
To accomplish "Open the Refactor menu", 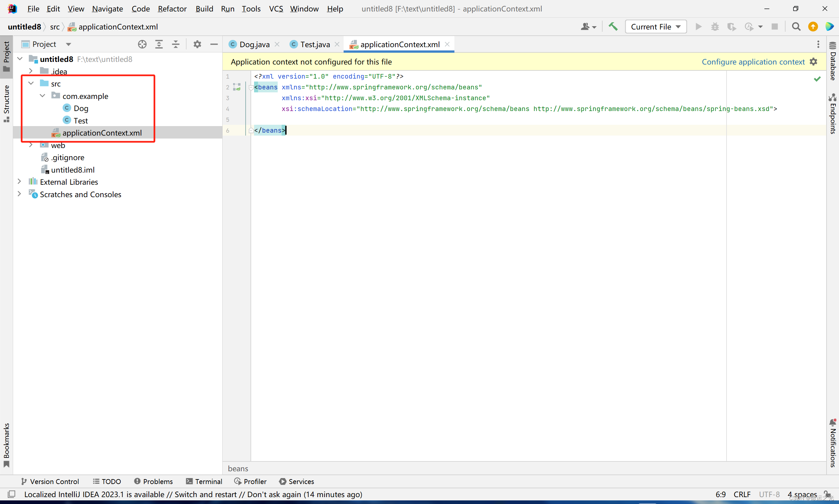I will (172, 9).
